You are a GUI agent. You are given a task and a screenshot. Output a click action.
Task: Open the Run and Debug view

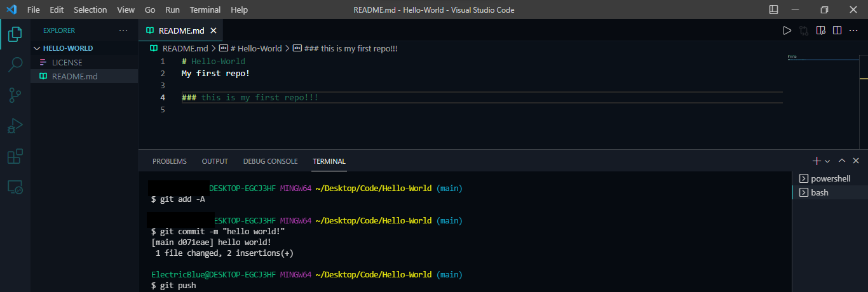(x=15, y=126)
